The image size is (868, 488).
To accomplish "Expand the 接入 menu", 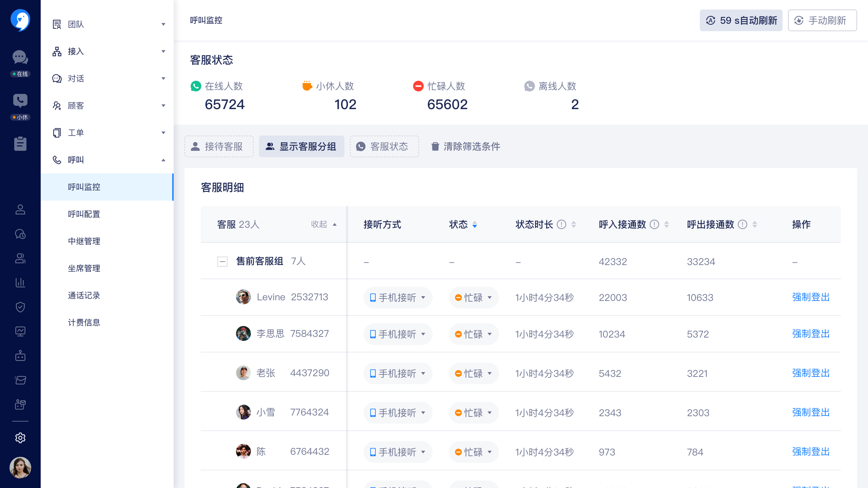I will [107, 52].
